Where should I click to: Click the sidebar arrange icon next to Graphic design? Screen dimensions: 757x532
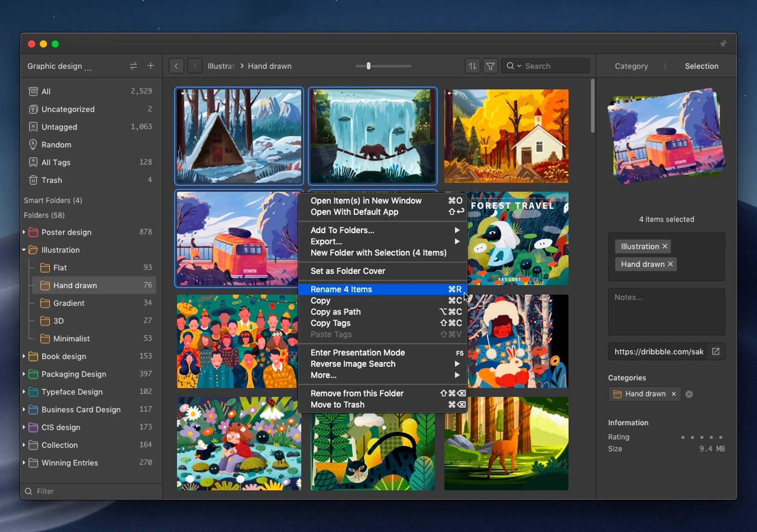click(133, 66)
